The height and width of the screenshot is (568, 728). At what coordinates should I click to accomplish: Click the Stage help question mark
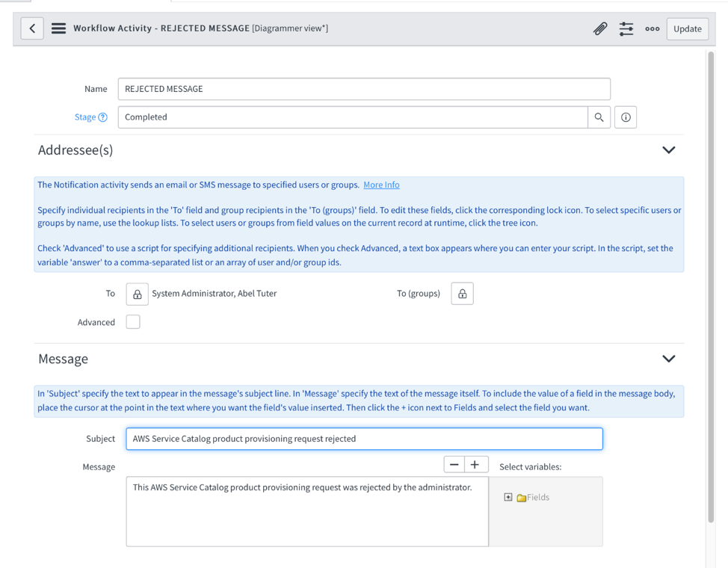pos(102,117)
